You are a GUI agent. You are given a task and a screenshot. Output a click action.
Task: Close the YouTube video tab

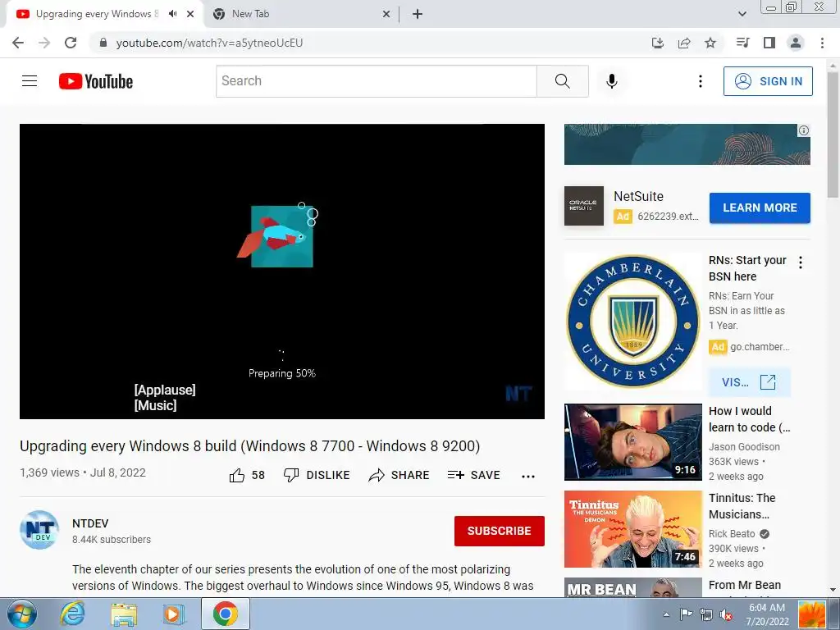click(x=190, y=14)
